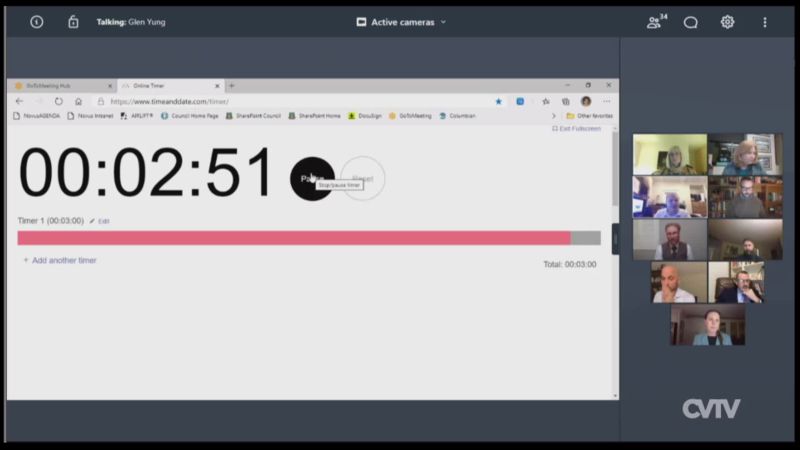Viewport: 800px width, 450px height.
Task: Open the browser favorites list icon
Action: (546, 102)
